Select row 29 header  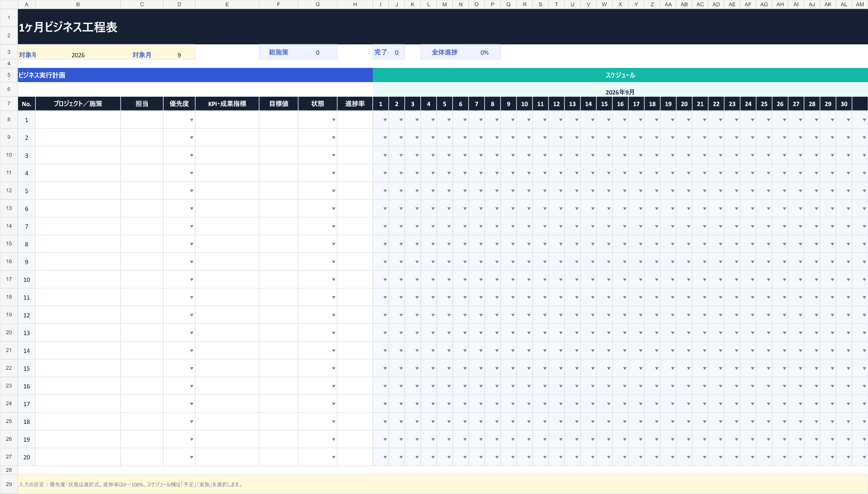pyautogui.click(x=9, y=484)
